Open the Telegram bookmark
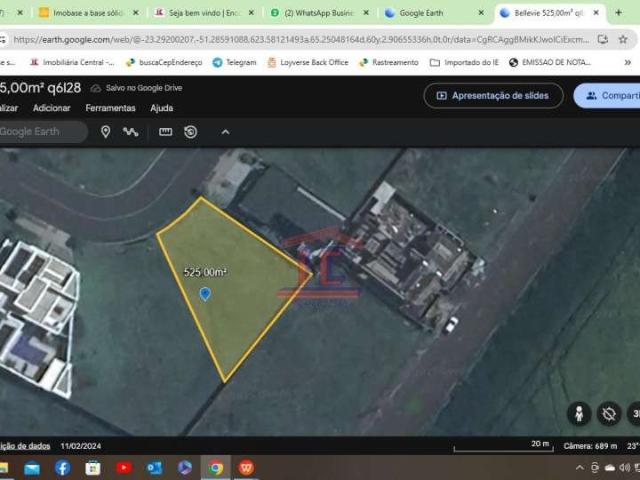 pyautogui.click(x=234, y=62)
